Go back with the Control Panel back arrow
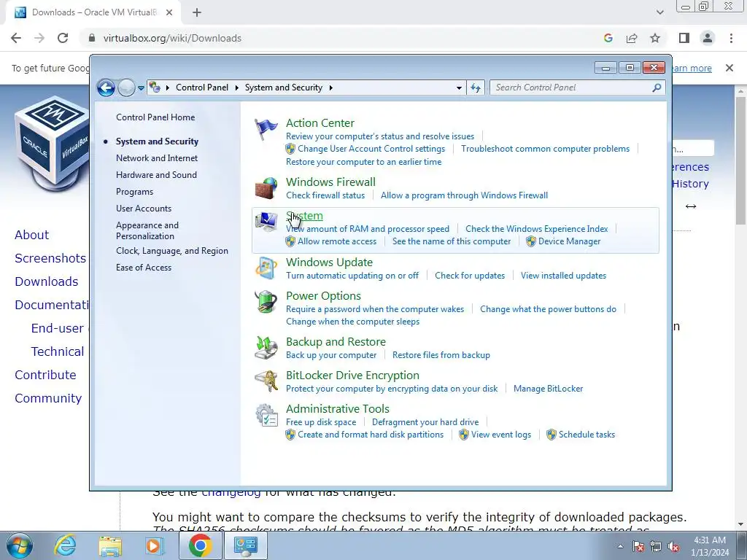Viewport: 747px width, 560px height. (106, 87)
